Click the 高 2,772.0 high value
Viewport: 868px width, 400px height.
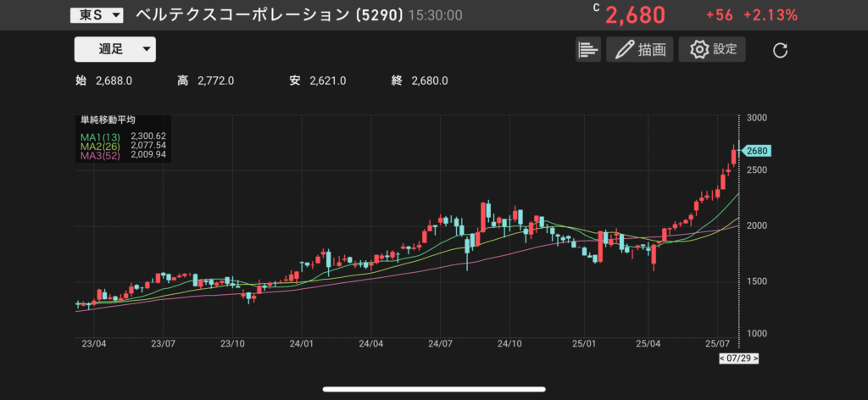pyautogui.click(x=205, y=81)
